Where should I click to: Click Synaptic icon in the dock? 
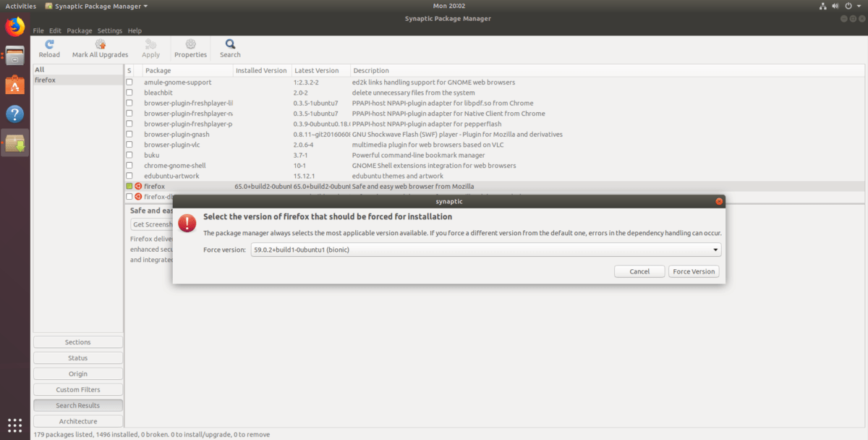(14, 143)
